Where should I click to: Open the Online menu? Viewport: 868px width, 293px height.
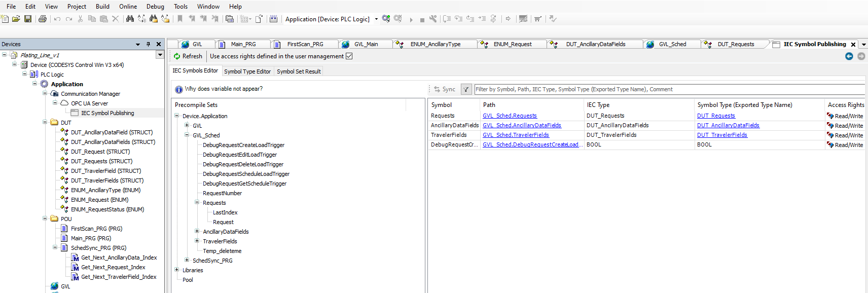(128, 7)
